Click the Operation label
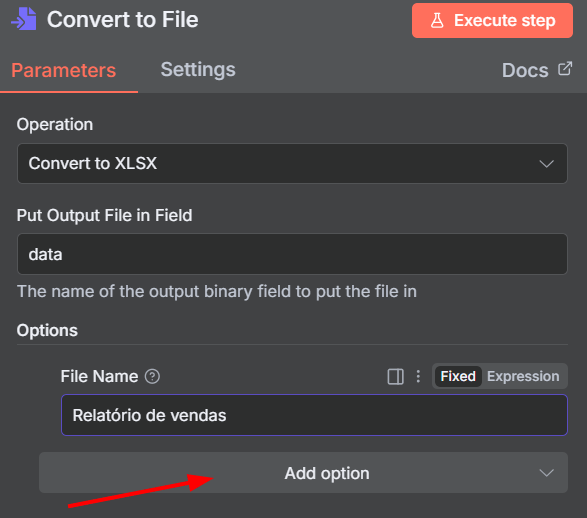 55,124
